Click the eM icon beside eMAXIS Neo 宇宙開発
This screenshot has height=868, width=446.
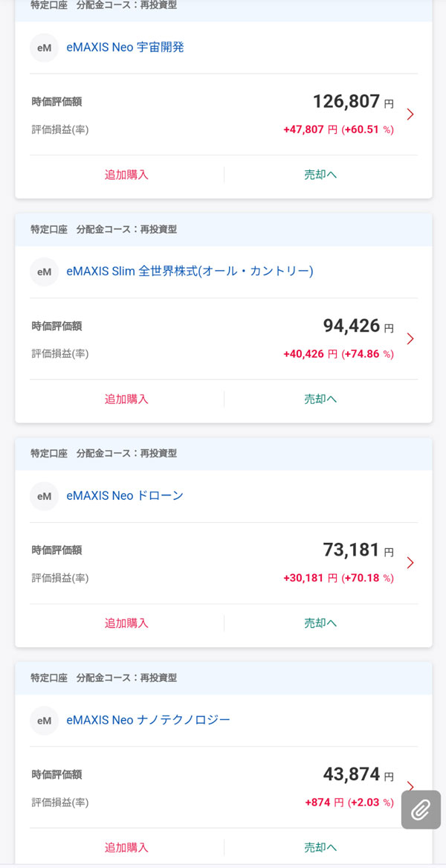[x=44, y=48]
